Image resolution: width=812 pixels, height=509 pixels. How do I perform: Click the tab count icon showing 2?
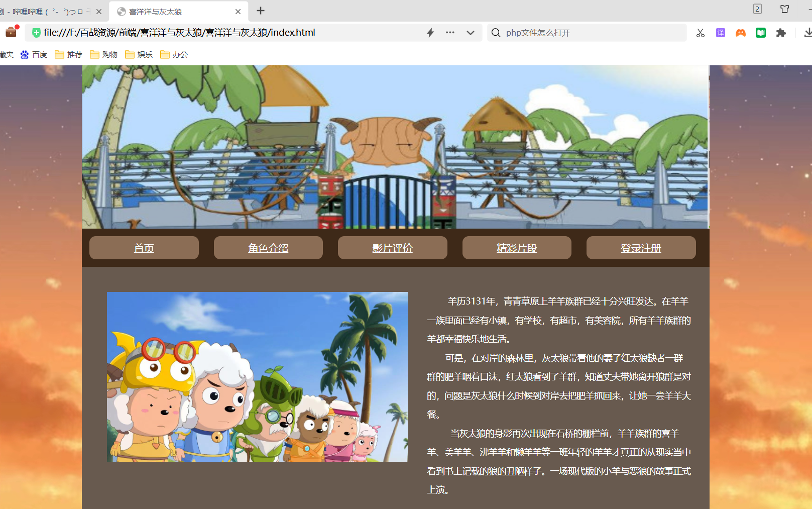pyautogui.click(x=757, y=9)
